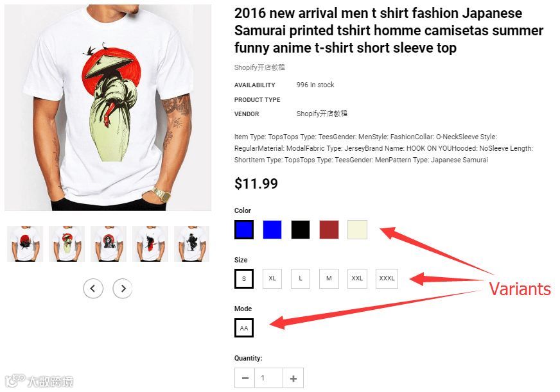Choose the unselected blue color swatch
Screen dimensions: 560x392
pos(272,229)
